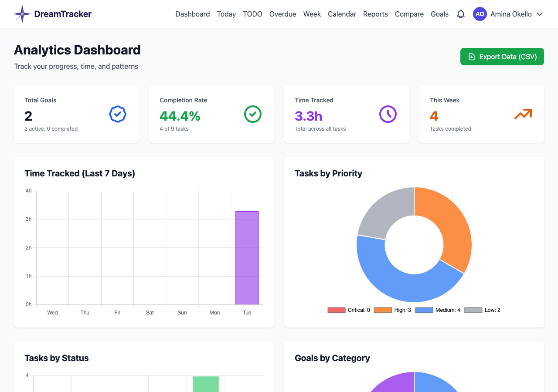Expand the Amina Okello account menu chevron

pyautogui.click(x=540, y=14)
